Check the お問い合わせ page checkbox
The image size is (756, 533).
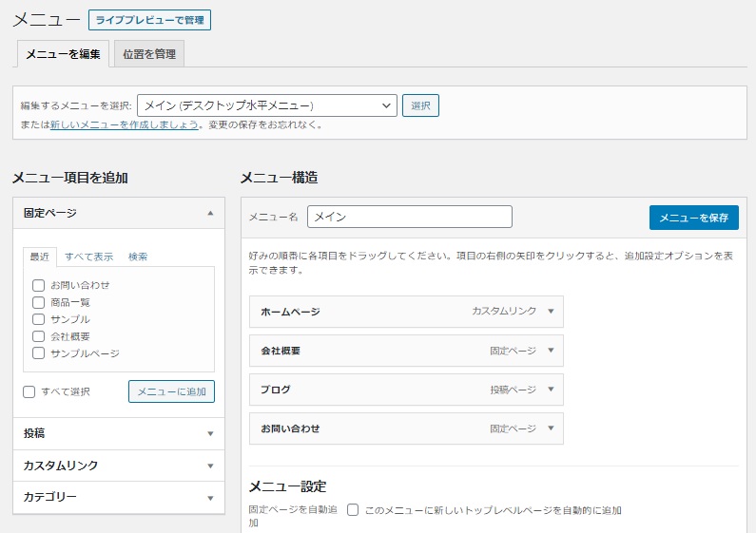pyautogui.click(x=38, y=285)
